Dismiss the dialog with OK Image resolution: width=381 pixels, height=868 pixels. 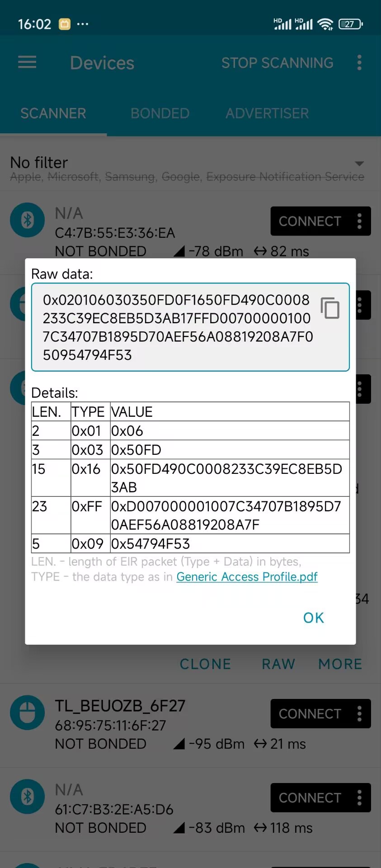click(x=314, y=618)
